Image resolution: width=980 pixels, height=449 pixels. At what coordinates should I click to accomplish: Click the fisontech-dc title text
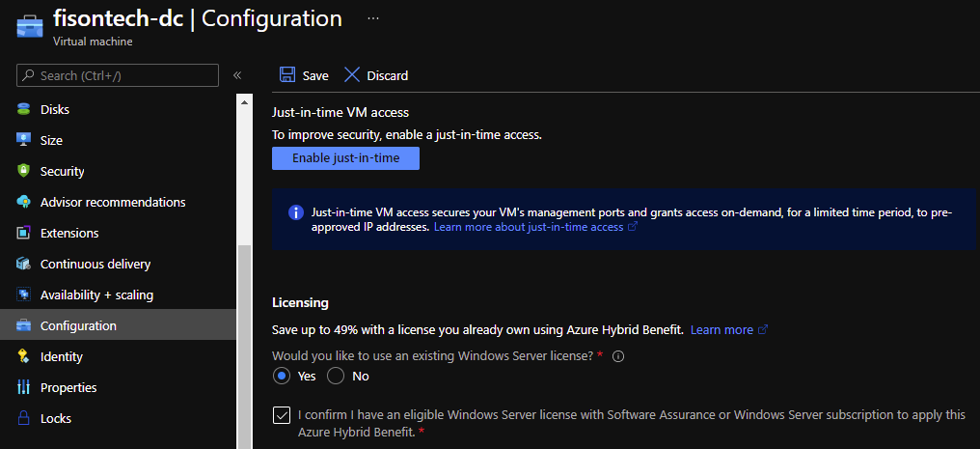118,18
